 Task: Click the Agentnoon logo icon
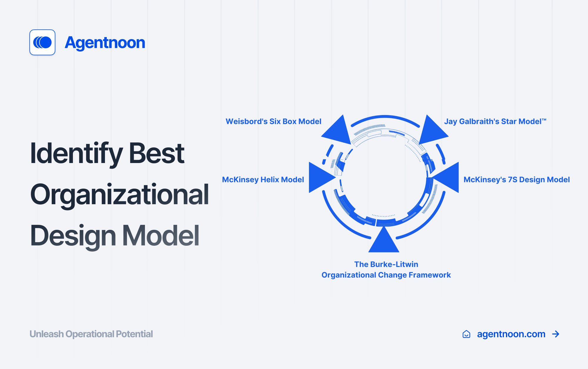pos(43,42)
